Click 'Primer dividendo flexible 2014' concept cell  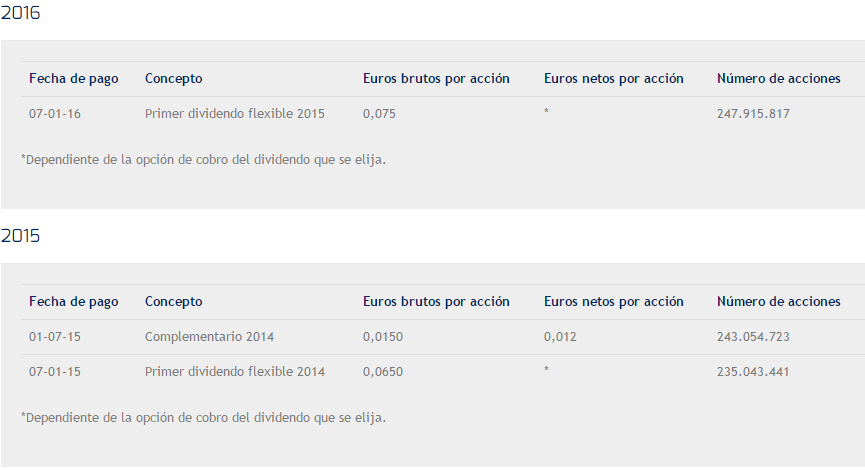[234, 372]
